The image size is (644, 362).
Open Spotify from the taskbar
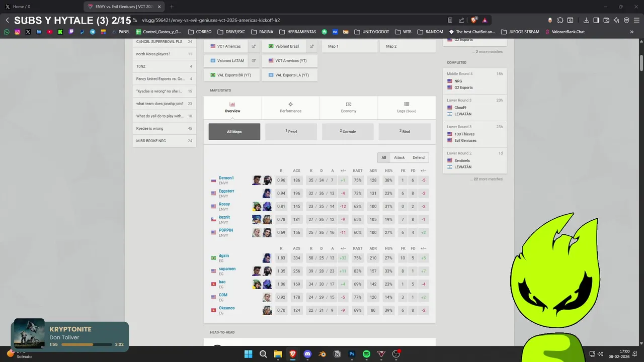pos(366,354)
